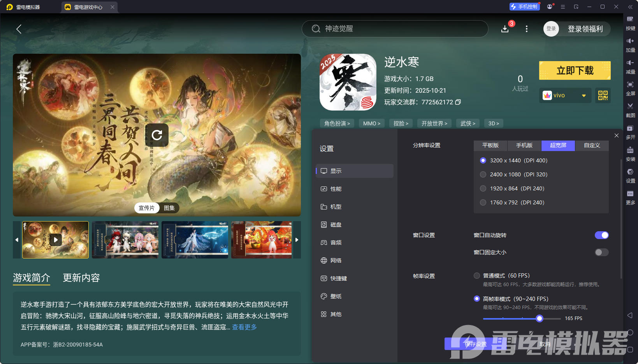
Task: Toggle the 窗口自动旋转 switch
Action: [x=601, y=235]
